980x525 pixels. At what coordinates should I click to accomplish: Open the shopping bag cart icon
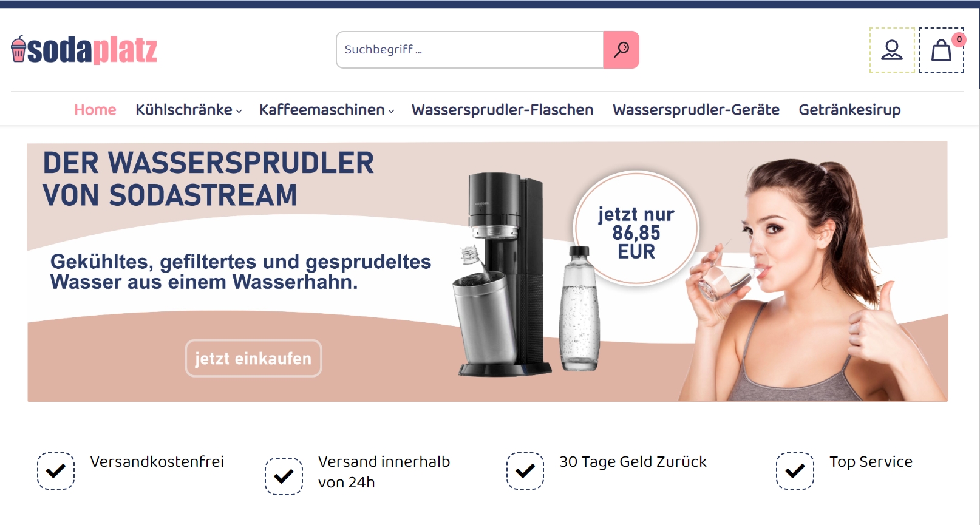(x=941, y=50)
